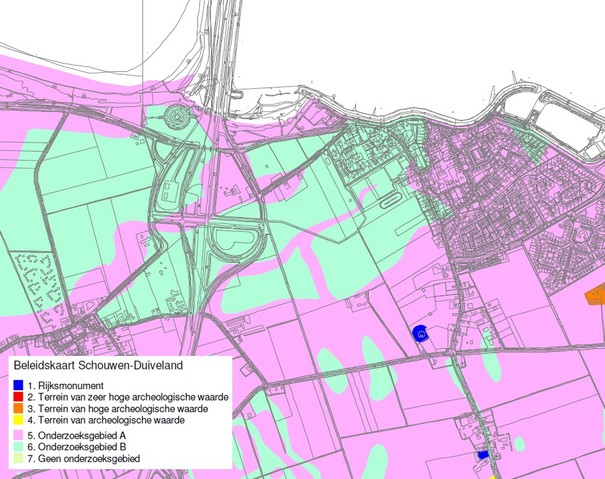Click the legend text '5. Onderzoeksgebied A'
Screen dimensions: 605x479
coord(77,436)
